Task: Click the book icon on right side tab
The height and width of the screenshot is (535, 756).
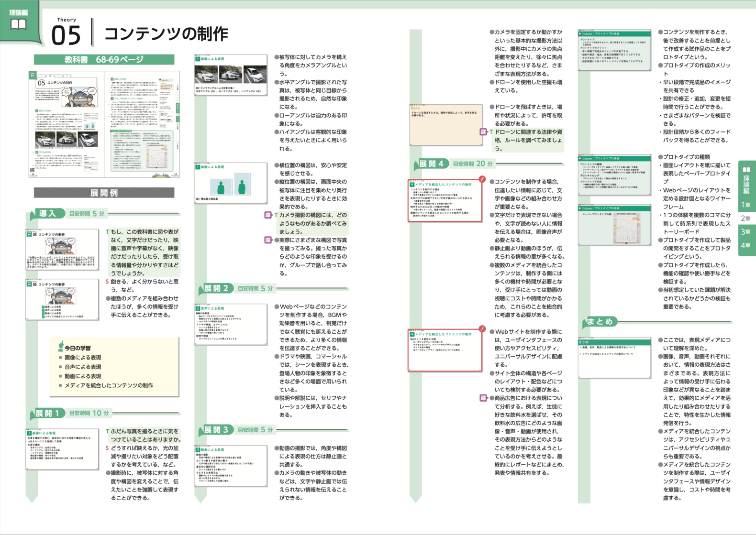Action: (746, 170)
